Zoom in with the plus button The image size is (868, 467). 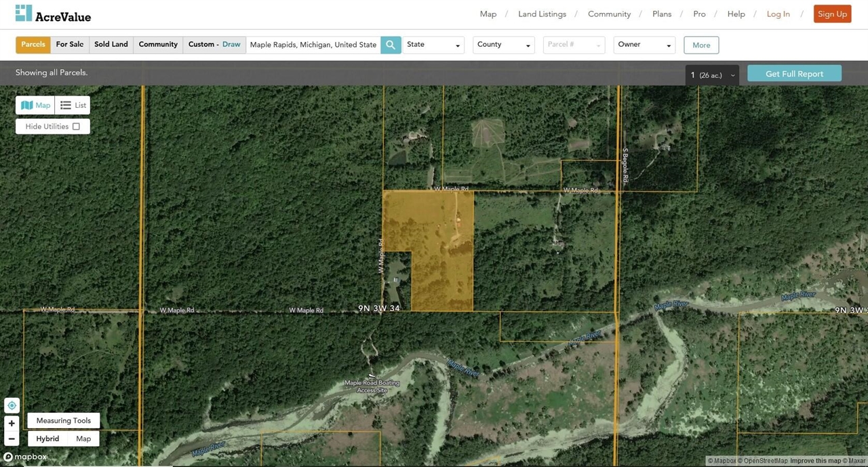12,423
